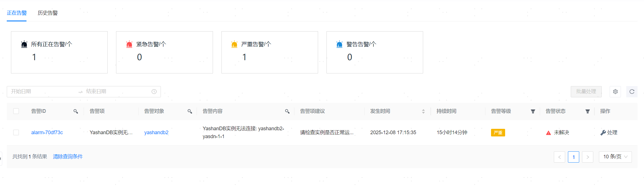Open the 告警等级 filter dropdown
Image resolution: width=644 pixels, height=191 pixels.
(x=533, y=111)
